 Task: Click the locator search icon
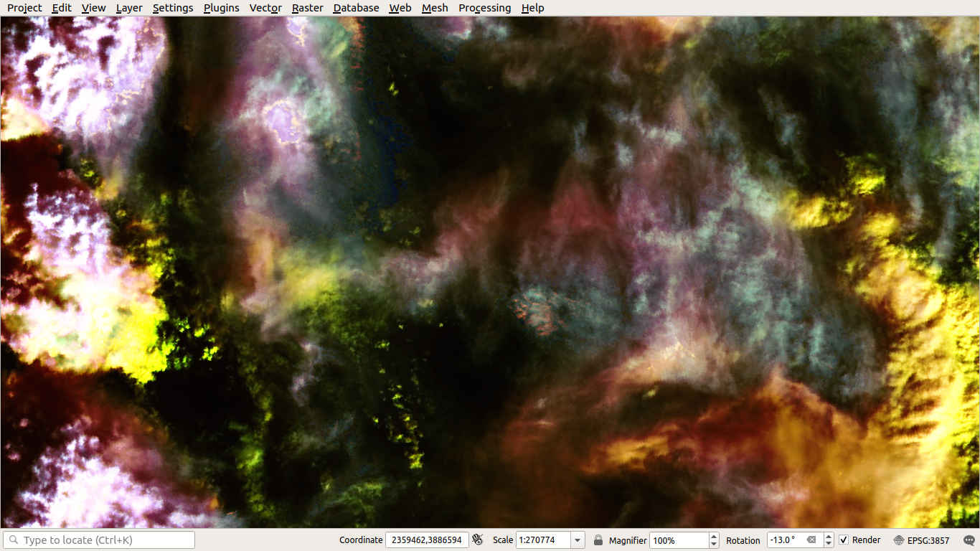click(x=13, y=539)
